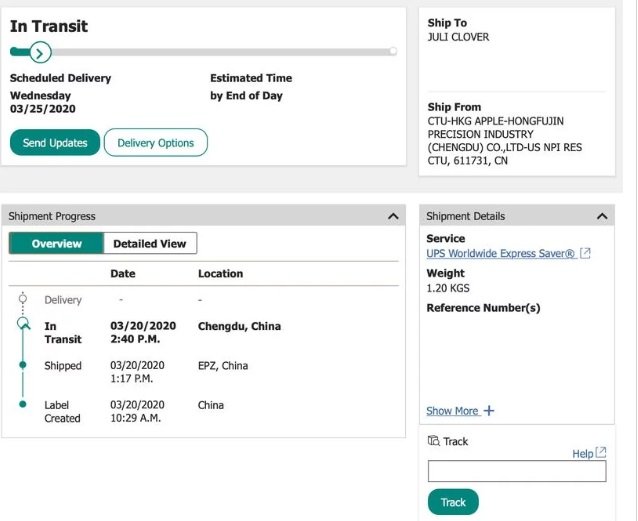Screen dimensions: 638x521
Task: Focus the tracking number input field
Action: tap(516, 471)
